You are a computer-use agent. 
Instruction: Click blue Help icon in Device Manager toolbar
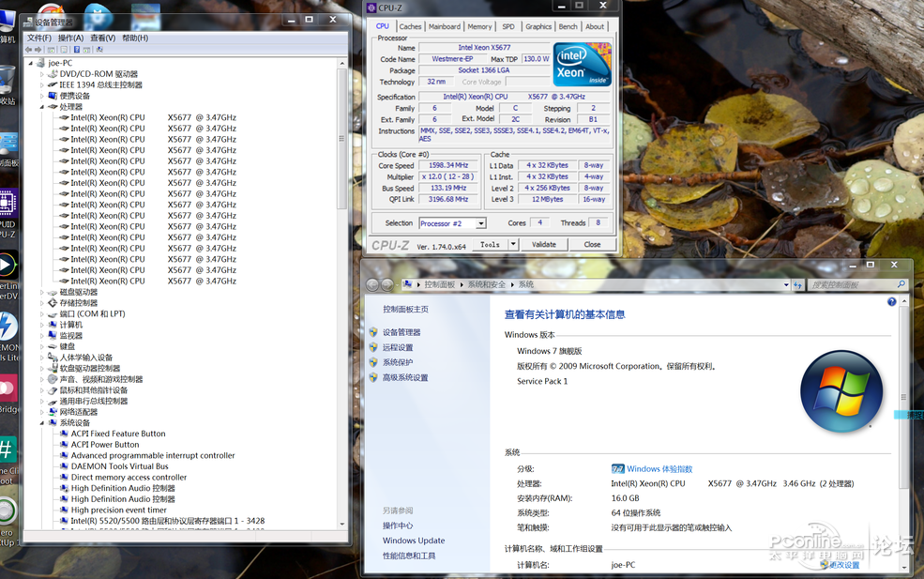pyautogui.click(x=77, y=50)
